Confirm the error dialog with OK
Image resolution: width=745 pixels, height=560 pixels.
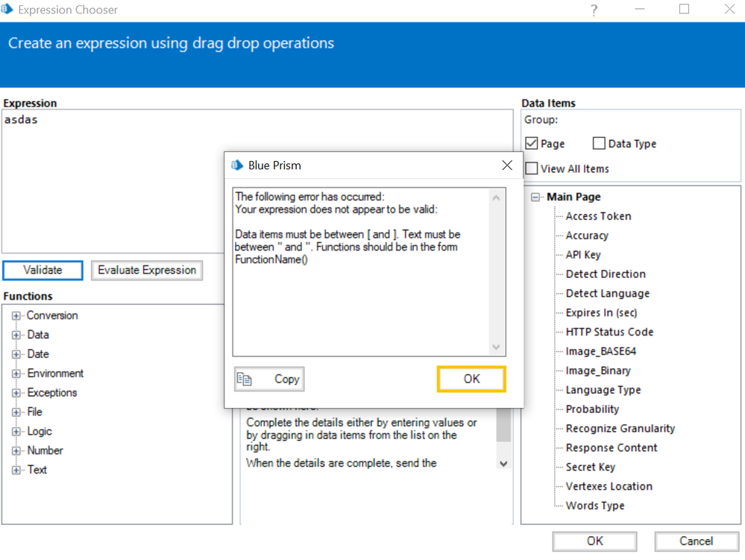(471, 379)
